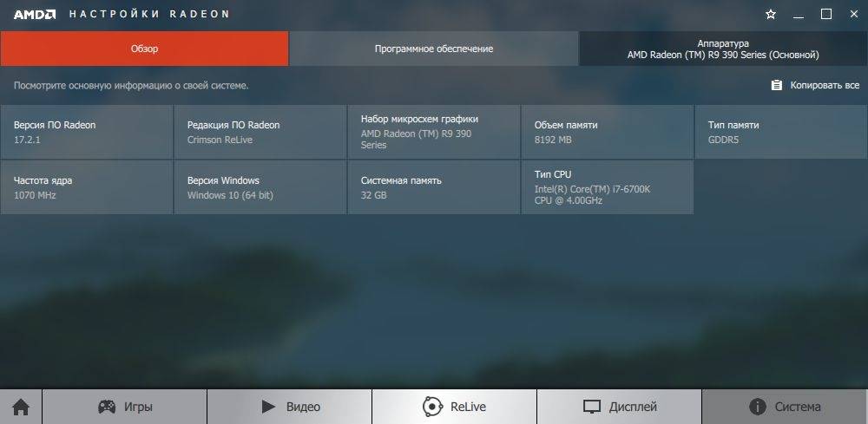Maximize the Radeon Settings window
Image resolution: width=868 pixels, height=424 pixels.
(x=826, y=15)
